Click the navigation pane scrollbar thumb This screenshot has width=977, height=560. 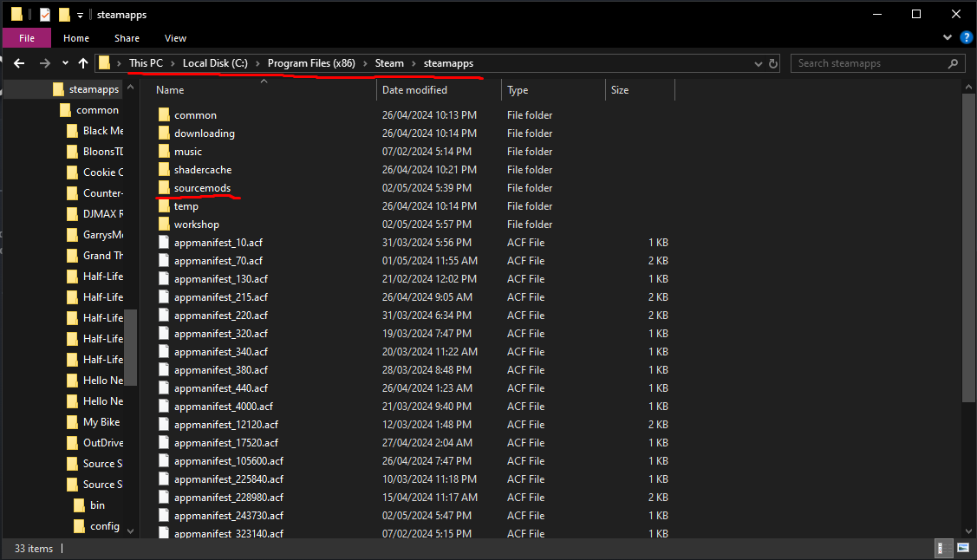[x=130, y=348]
